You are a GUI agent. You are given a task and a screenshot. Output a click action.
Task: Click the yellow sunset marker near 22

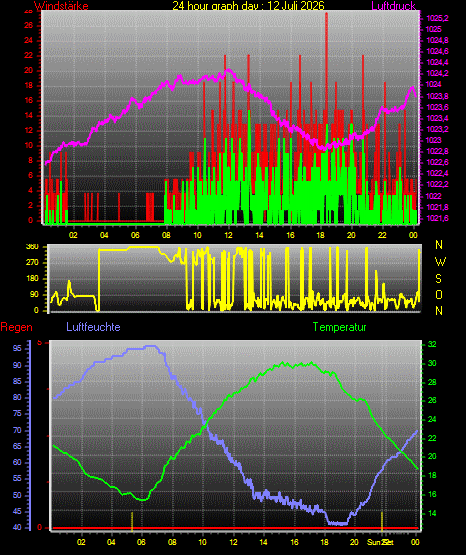pyautogui.click(x=382, y=521)
